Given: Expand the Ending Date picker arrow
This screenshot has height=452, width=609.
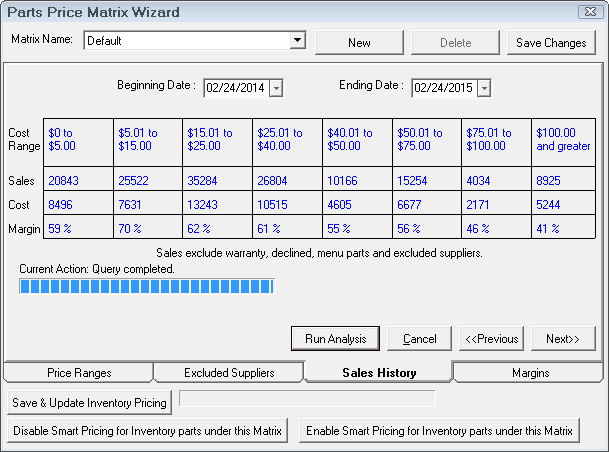Looking at the screenshot, I should pos(484,88).
